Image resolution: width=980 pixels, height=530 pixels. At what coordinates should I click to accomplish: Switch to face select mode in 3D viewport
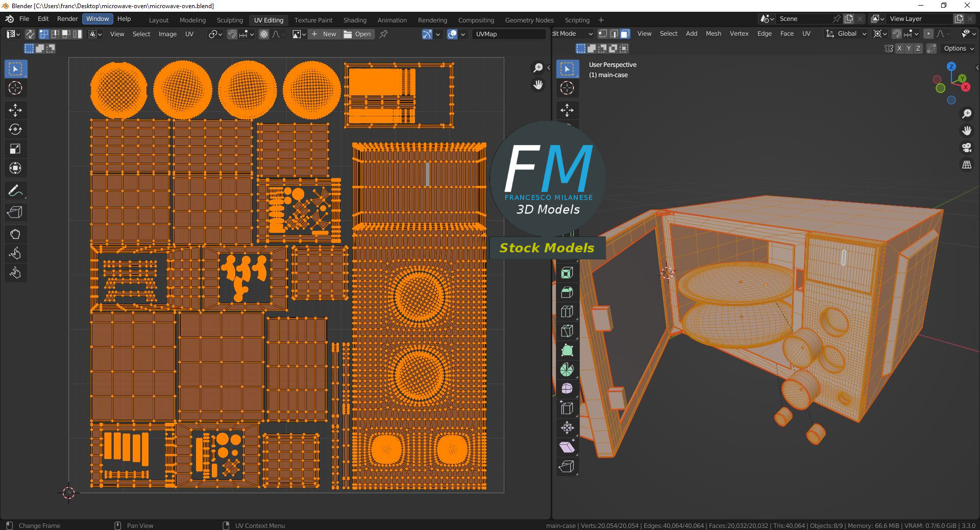tap(625, 34)
